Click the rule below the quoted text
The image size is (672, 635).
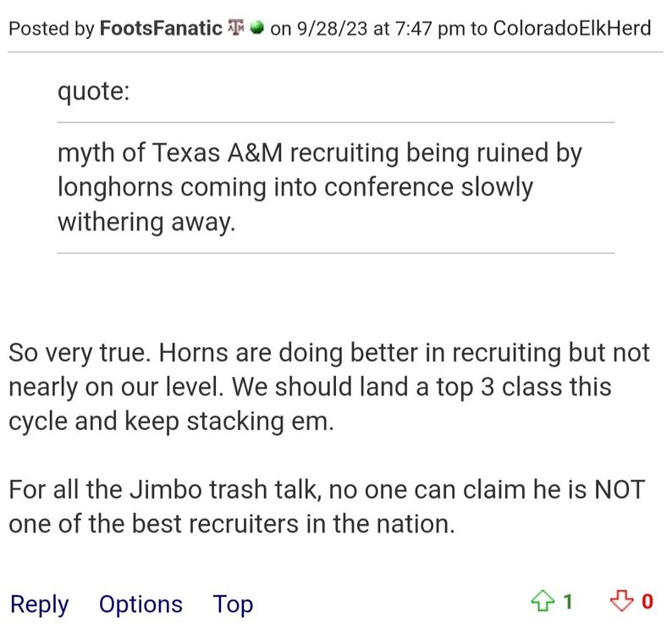(336, 253)
